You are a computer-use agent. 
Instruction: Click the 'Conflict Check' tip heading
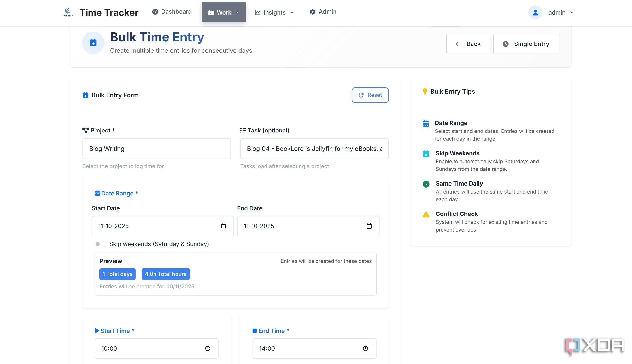pos(457,214)
